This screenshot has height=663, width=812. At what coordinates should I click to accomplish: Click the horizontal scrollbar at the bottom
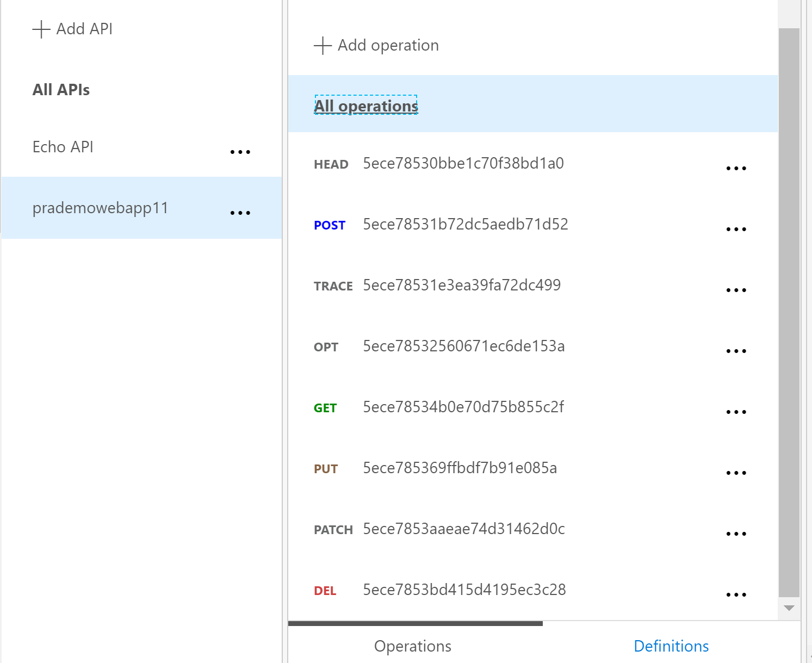[416, 623]
